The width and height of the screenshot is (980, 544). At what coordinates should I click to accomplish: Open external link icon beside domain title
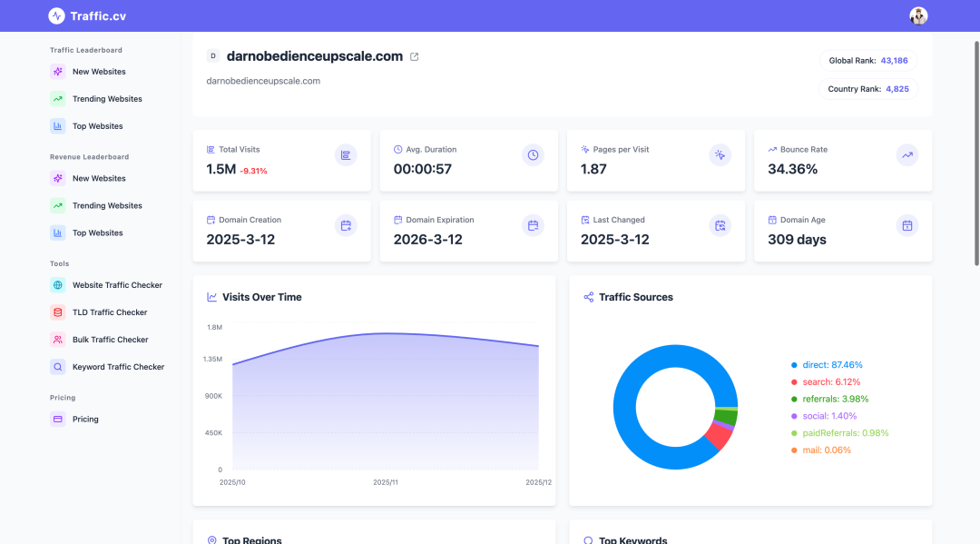(415, 57)
